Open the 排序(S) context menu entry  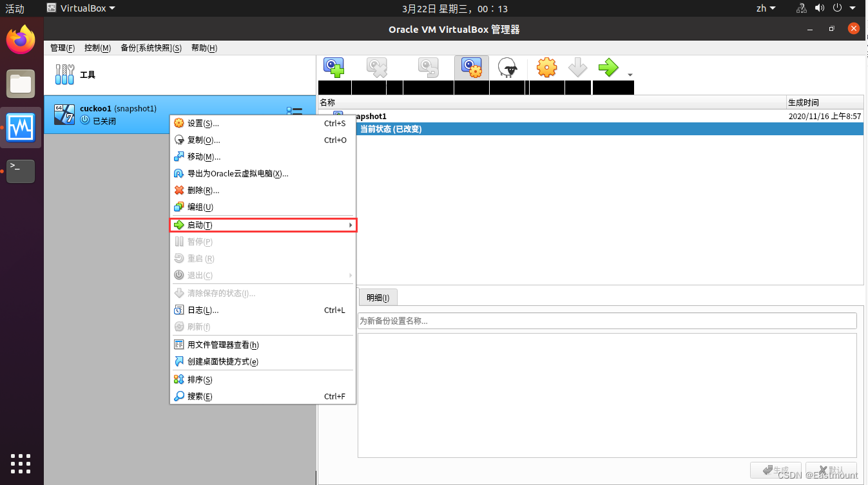point(263,379)
